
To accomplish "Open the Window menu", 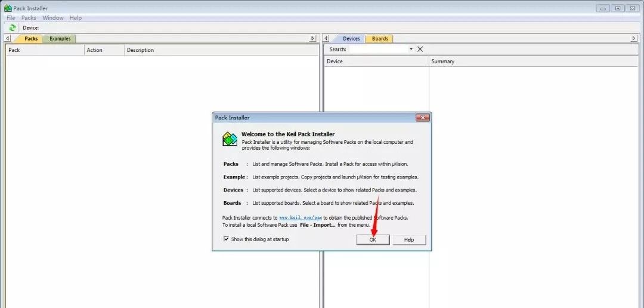I will (x=52, y=18).
